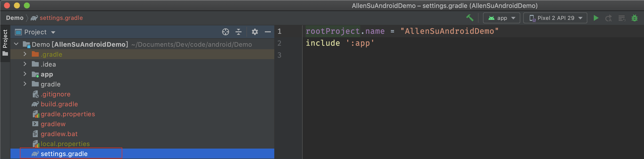Click the include ':app' line in editor
644x159 pixels.
pyautogui.click(x=340, y=43)
